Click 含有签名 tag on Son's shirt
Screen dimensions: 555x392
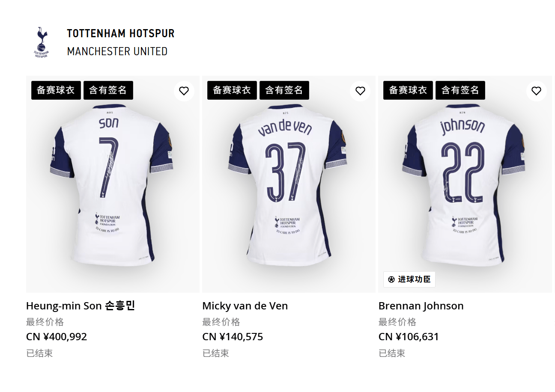(x=108, y=90)
